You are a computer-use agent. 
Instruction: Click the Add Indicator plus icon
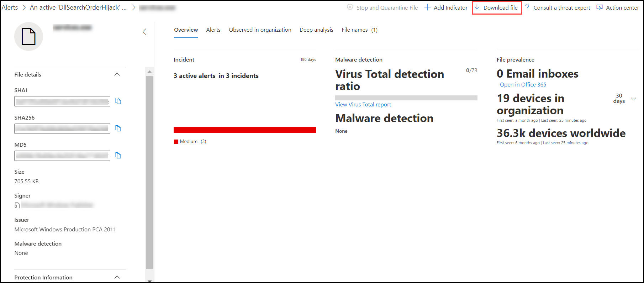427,7
